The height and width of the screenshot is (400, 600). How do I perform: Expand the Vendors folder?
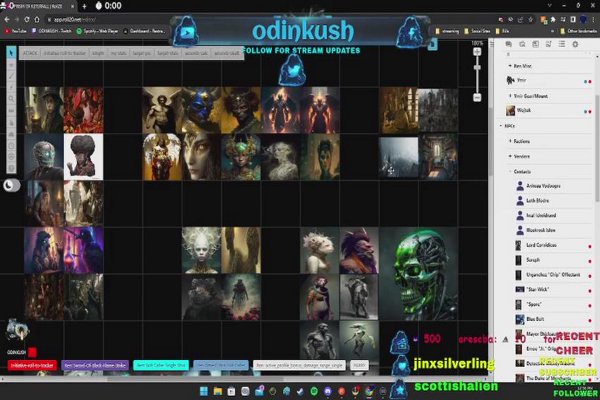tap(510, 156)
